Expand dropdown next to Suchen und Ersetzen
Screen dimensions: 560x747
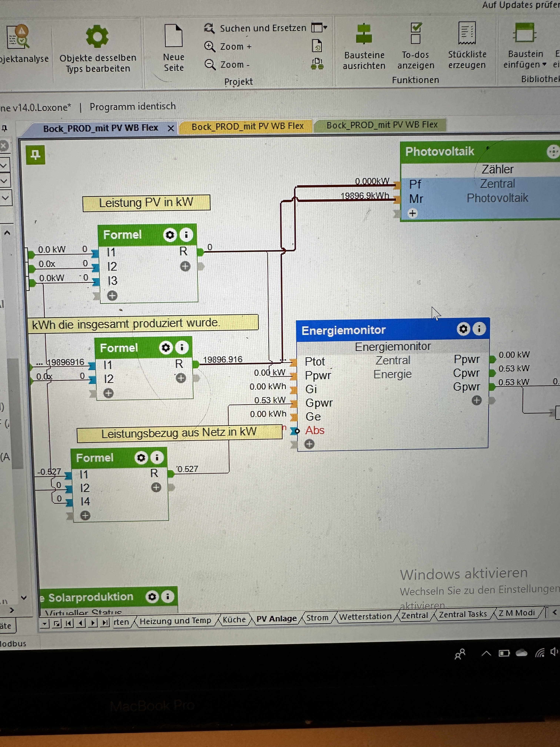coord(325,28)
